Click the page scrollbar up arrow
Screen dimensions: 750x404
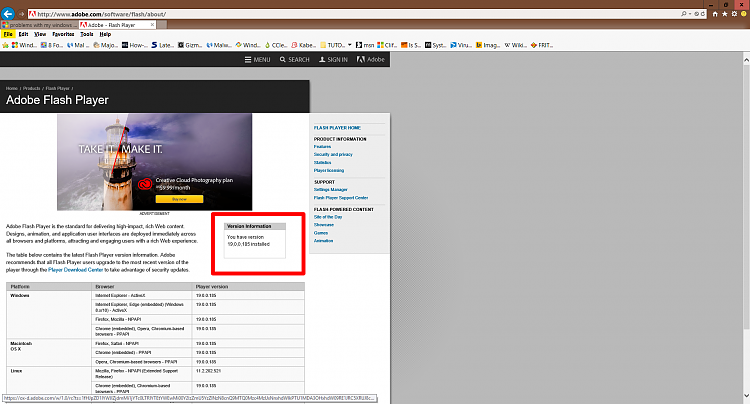click(746, 60)
